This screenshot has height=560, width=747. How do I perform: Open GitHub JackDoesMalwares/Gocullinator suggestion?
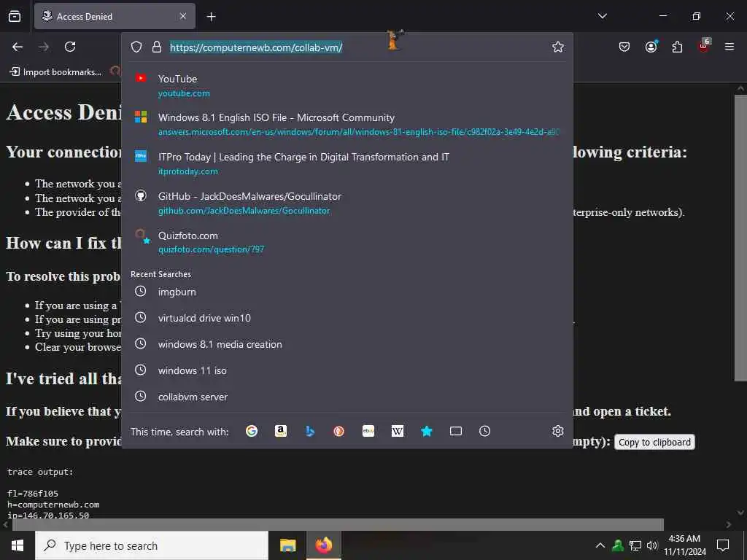347,203
